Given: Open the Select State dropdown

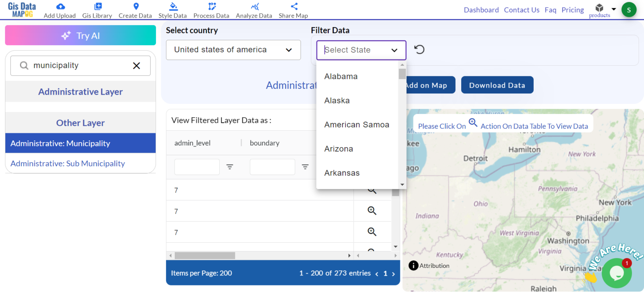Looking at the screenshot, I should (x=361, y=50).
